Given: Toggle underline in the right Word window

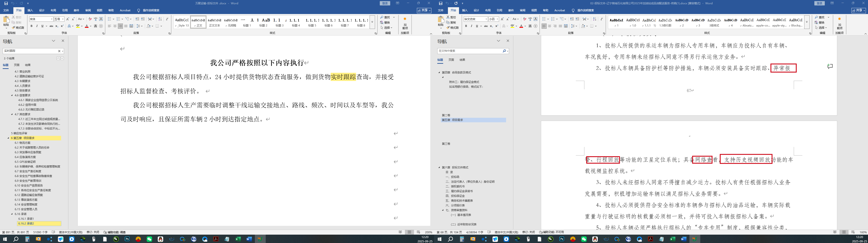Looking at the screenshot, I should [477, 26].
